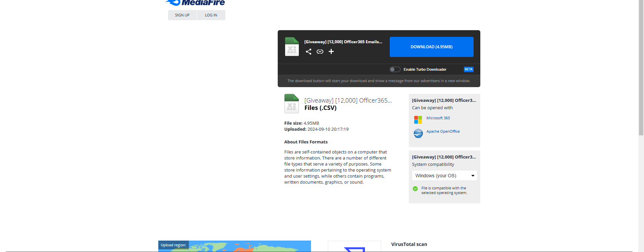Open the LOG IN page
Image resolution: width=644 pixels, height=252 pixels.
pyautogui.click(x=211, y=15)
